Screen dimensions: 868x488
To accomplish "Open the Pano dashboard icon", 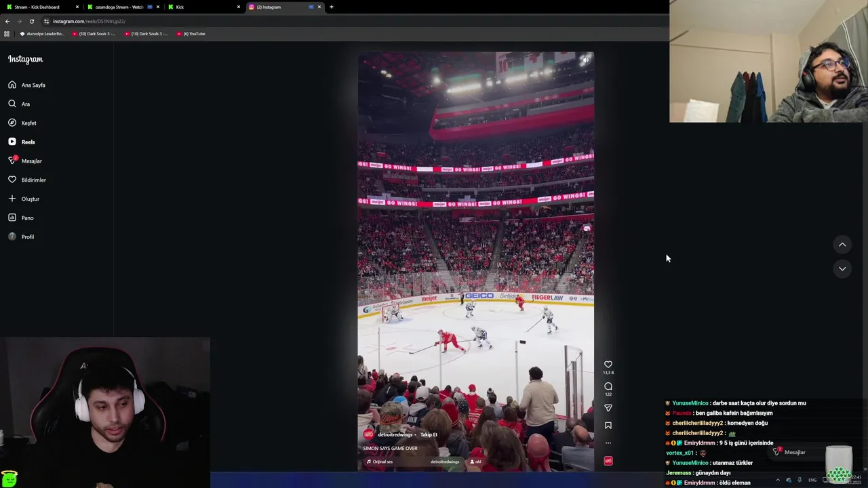I will [x=12, y=218].
